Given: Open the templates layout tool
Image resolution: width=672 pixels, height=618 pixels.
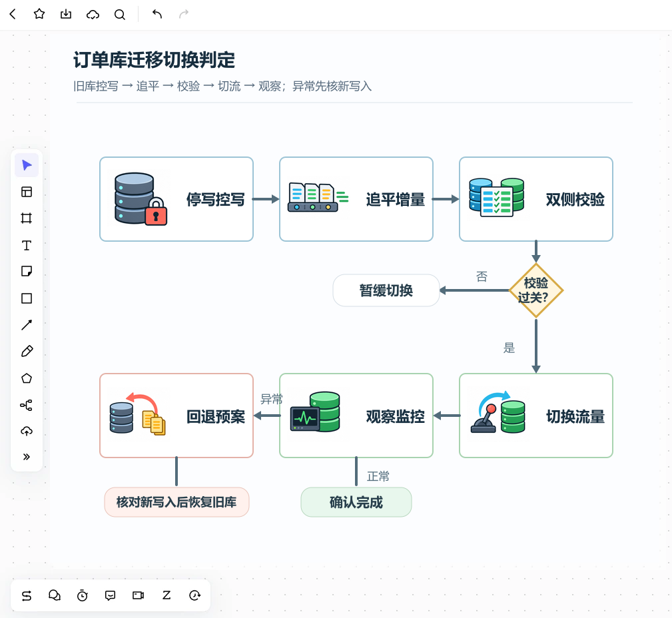Looking at the screenshot, I should (x=27, y=192).
